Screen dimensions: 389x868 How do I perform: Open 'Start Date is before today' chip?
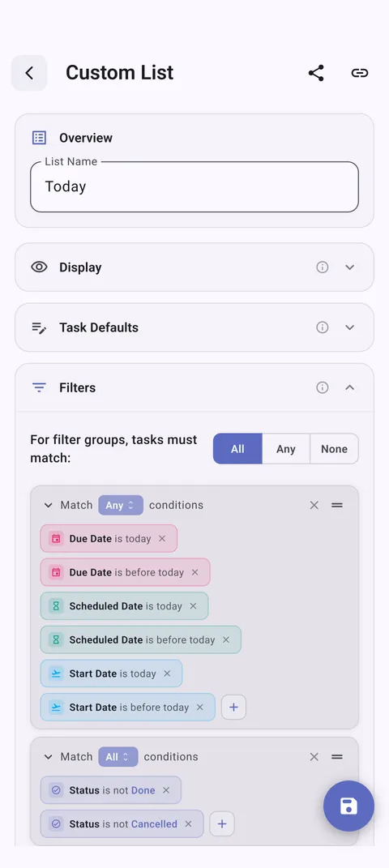pos(128,708)
